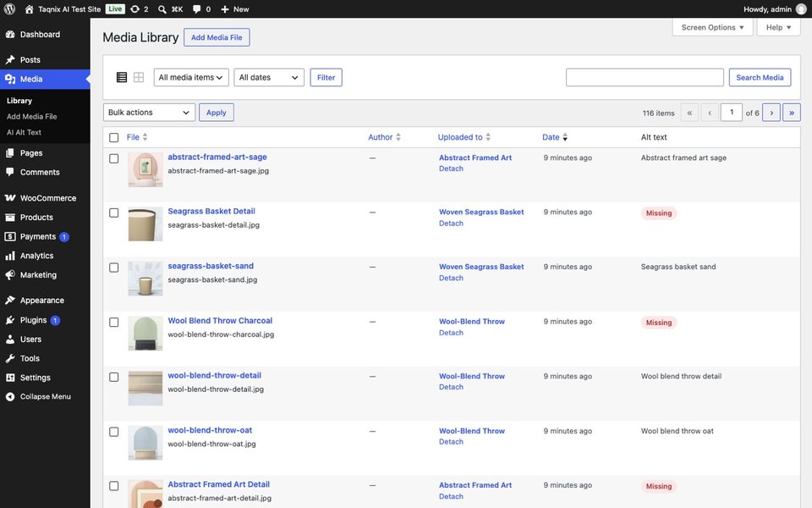
Task: Click the Posts pushpin icon
Action: click(10, 59)
